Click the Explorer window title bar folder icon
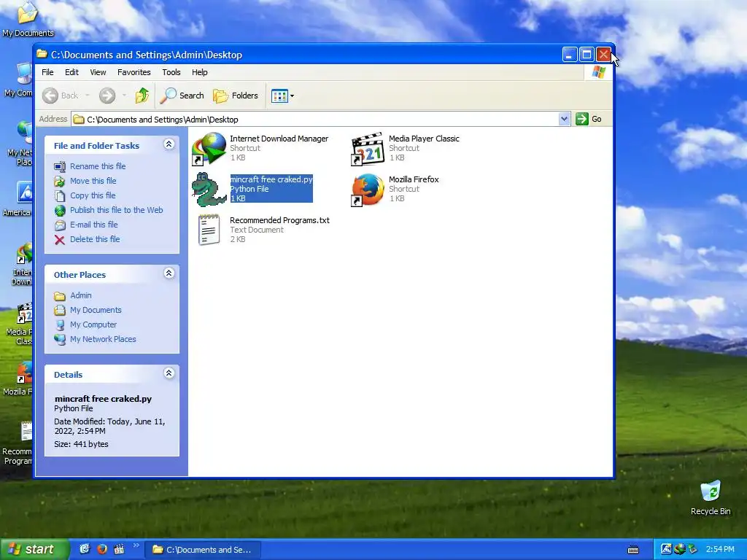747x560 pixels. 42,54
